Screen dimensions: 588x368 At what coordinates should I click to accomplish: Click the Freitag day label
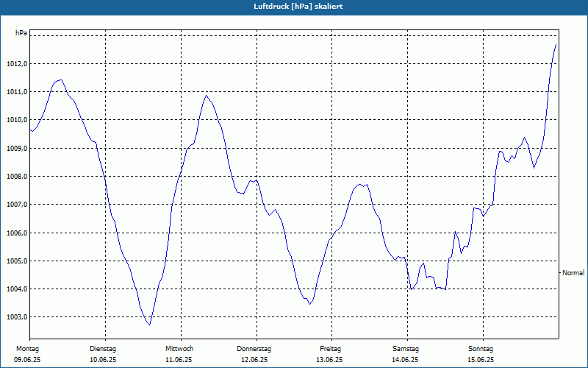point(330,349)
